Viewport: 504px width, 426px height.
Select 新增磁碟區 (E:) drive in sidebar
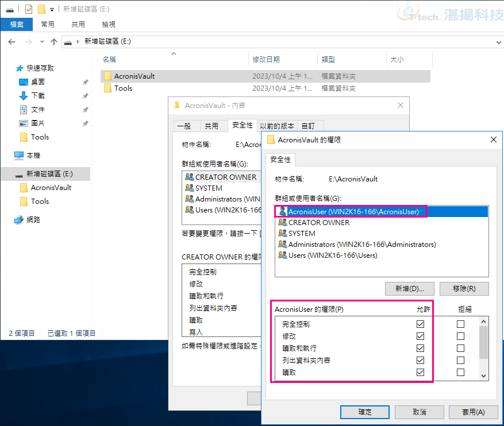45,174
